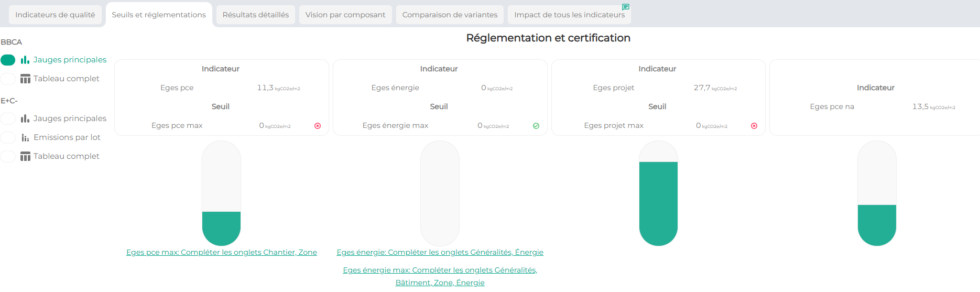Switch to the Indicateurs de qualité tab
980x292 pixels.
[55, 15]
